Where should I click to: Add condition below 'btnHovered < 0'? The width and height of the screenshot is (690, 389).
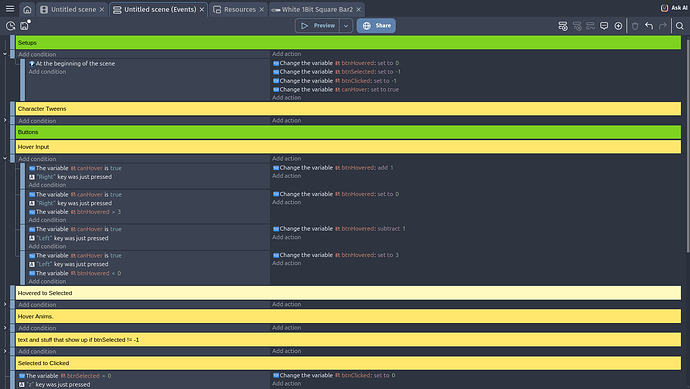pyautogui.click(x=47, y=281)
